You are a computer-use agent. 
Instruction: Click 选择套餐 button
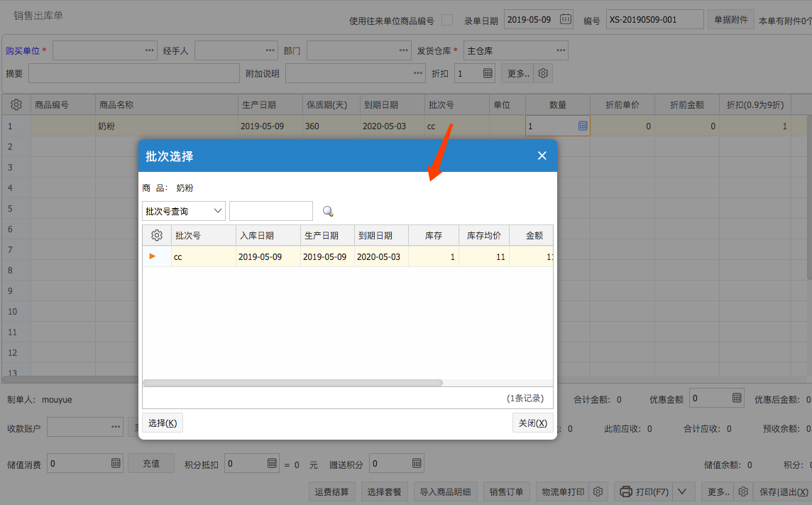(x=385, y=492)
